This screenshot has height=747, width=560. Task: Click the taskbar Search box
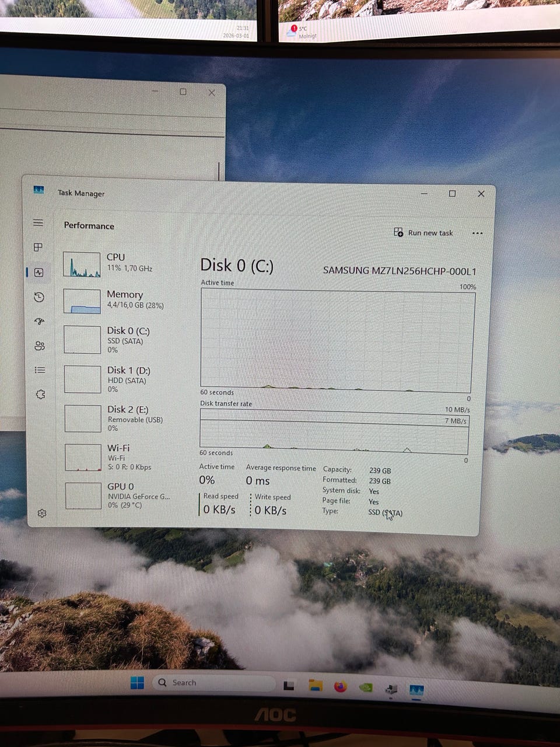(213, 683)
